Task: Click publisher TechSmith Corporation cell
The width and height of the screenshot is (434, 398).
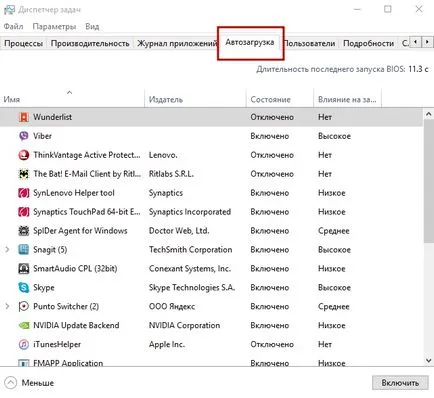Action: click(x=190, y=250)
